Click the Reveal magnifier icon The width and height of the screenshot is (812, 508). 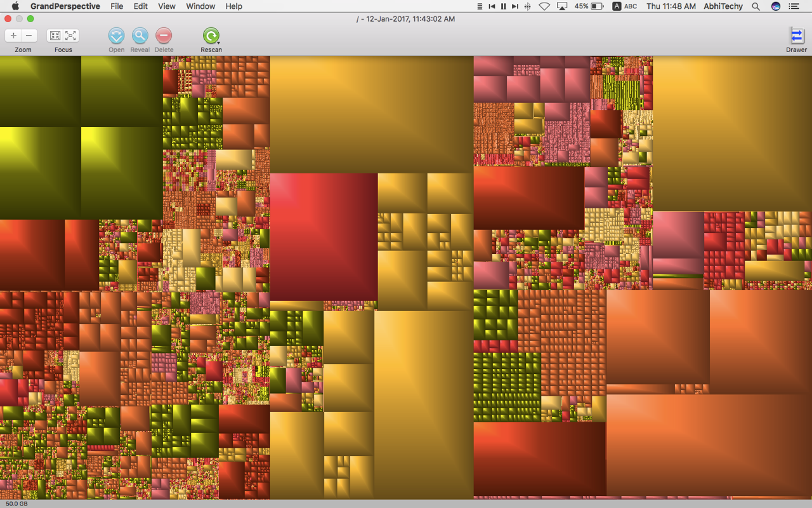tap(140, 36)
